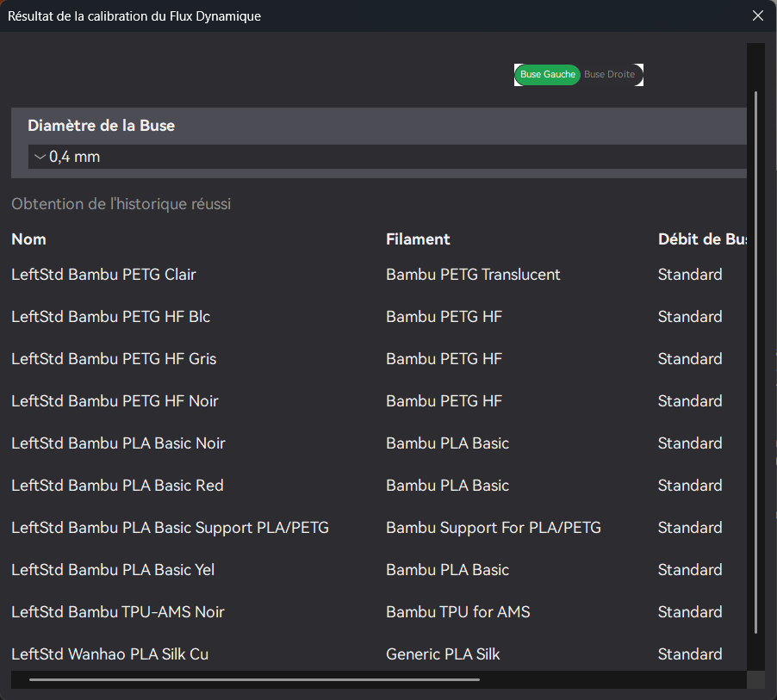Select row LeftStd Bambu PLA Basic Yel
The image size is (777, 700).
(x=378, y=570)
